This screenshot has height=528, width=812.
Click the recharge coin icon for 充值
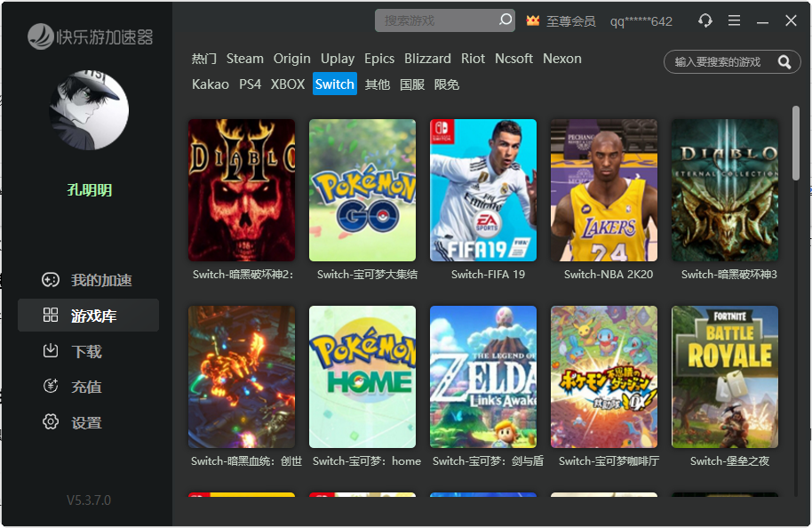point(51,386)
